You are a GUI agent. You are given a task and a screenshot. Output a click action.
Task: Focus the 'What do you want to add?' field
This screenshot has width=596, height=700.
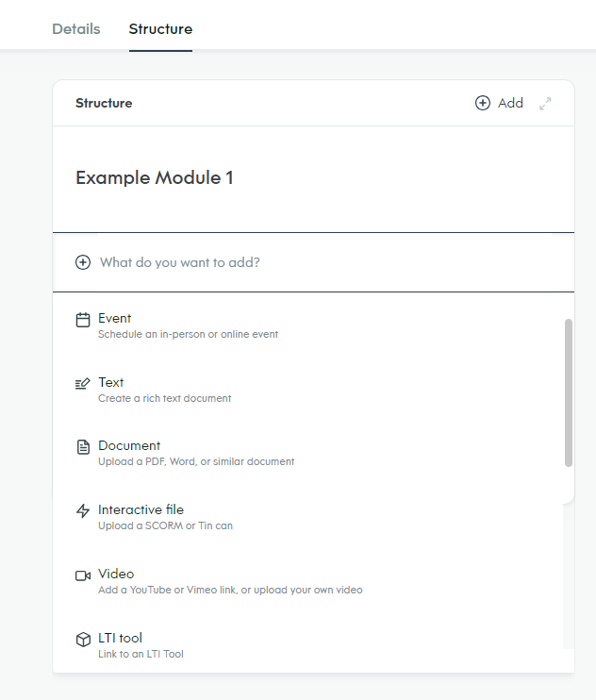coord(313,262)
